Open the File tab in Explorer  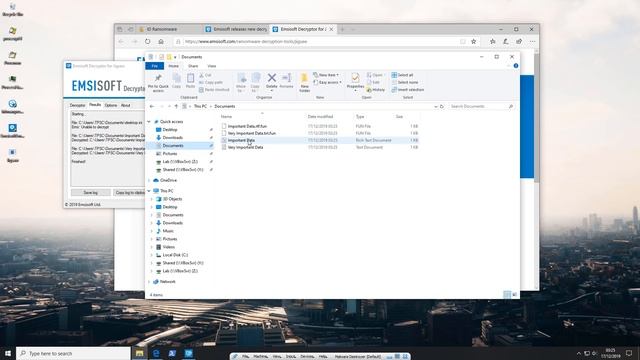coord(155,66)
